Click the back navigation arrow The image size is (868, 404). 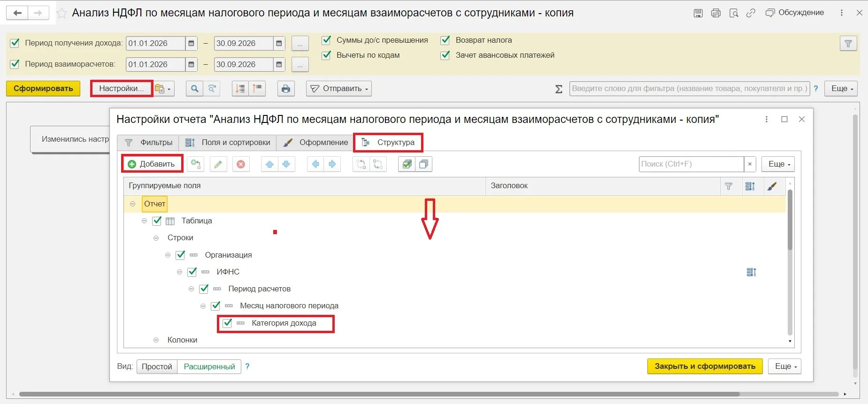click(17, 13)
